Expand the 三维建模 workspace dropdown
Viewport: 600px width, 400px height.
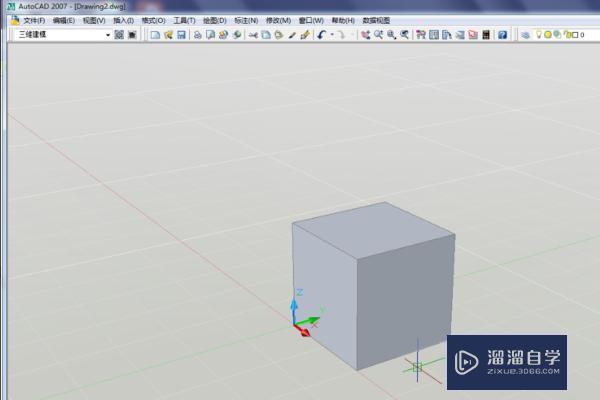(108, 35)
